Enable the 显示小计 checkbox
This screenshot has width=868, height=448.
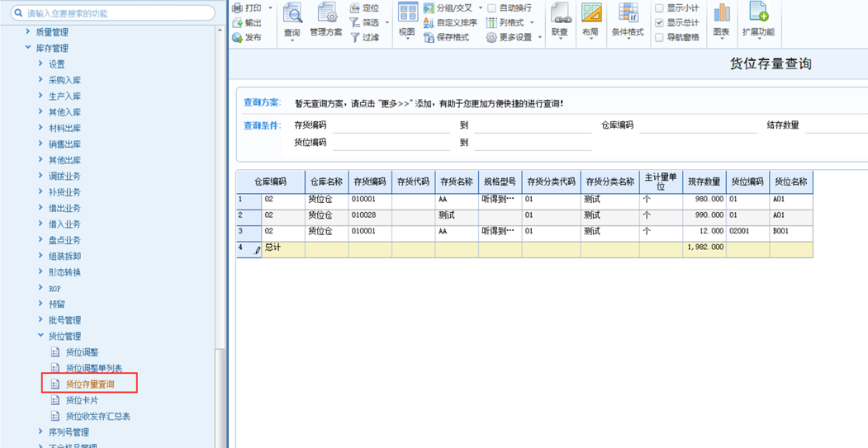pyautogui.click(x=659, y=7)
